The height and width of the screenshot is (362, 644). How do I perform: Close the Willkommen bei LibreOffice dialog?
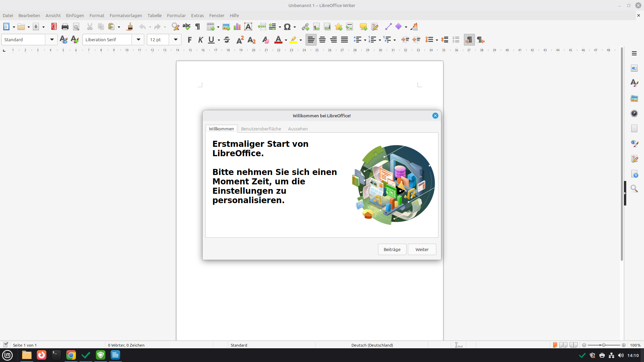pos(435,116)
